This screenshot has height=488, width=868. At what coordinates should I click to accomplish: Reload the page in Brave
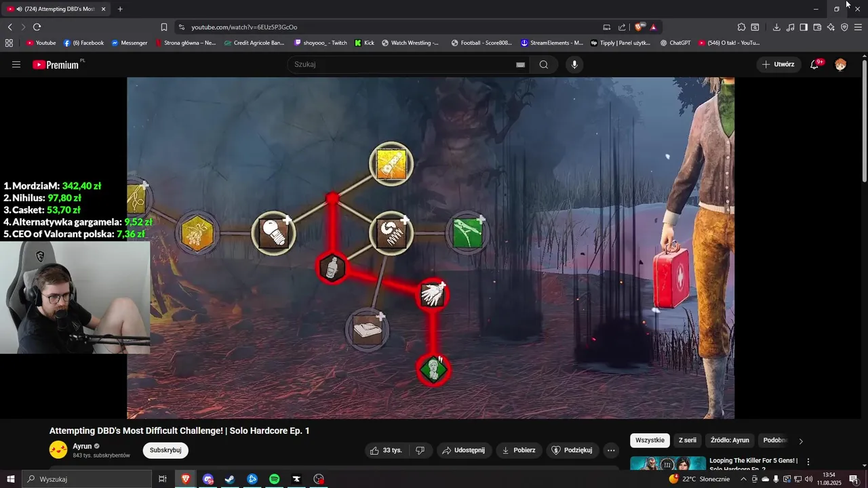point(37,27)
